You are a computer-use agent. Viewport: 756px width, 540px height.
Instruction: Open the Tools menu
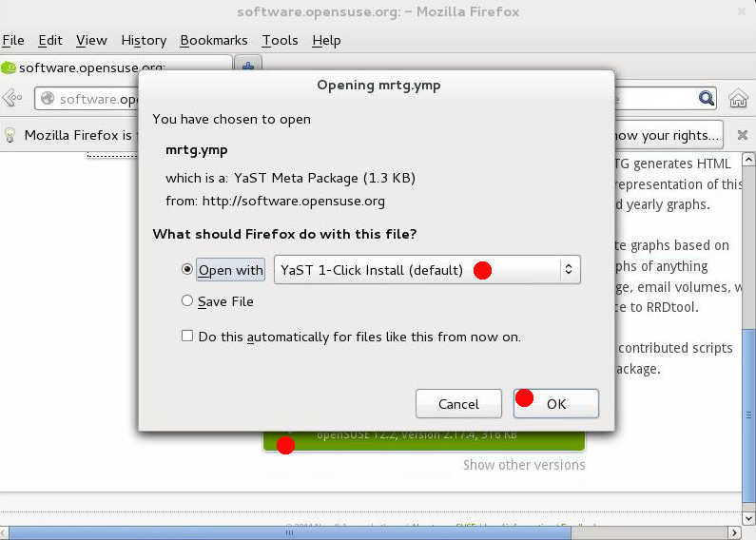(x=280, y=41)
